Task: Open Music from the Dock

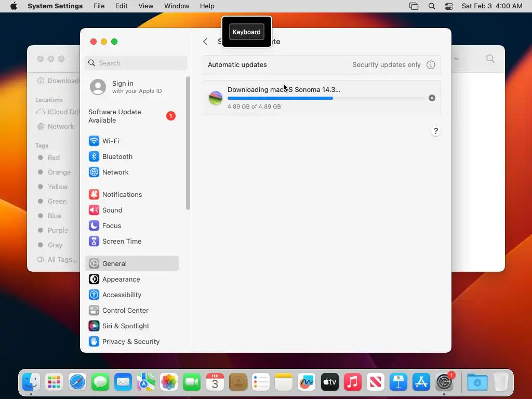Action: 353,382
